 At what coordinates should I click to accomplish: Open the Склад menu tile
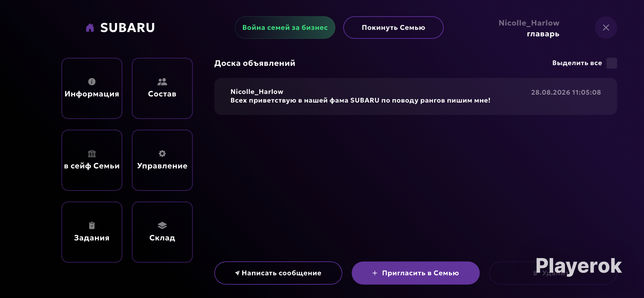click(x=162, y=232)
